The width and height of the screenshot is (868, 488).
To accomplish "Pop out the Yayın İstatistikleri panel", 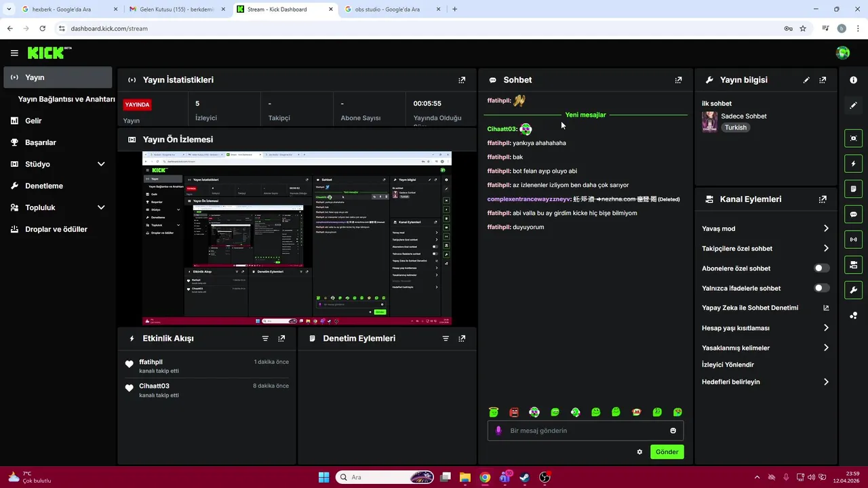I will (x=462, y=80).
